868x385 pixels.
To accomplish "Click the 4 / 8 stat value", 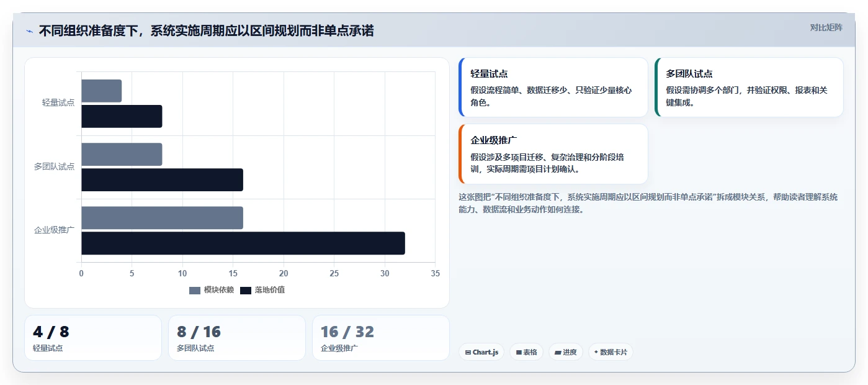I will point(51,332).
